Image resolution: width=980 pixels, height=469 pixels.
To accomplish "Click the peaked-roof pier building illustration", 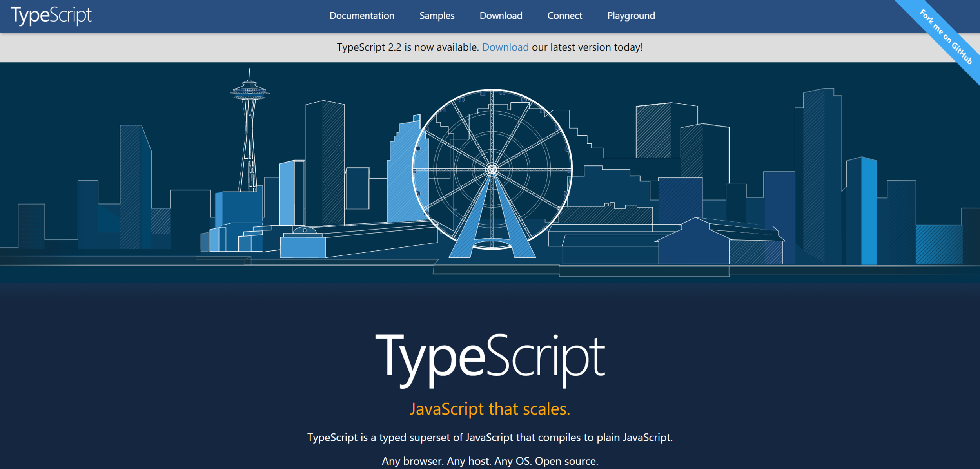I will [694, 243].
